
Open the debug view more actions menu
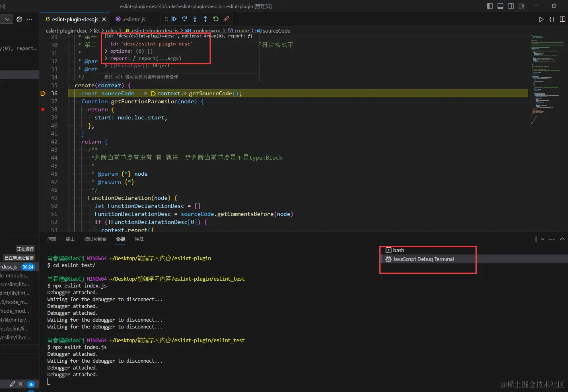click(30, 19)
